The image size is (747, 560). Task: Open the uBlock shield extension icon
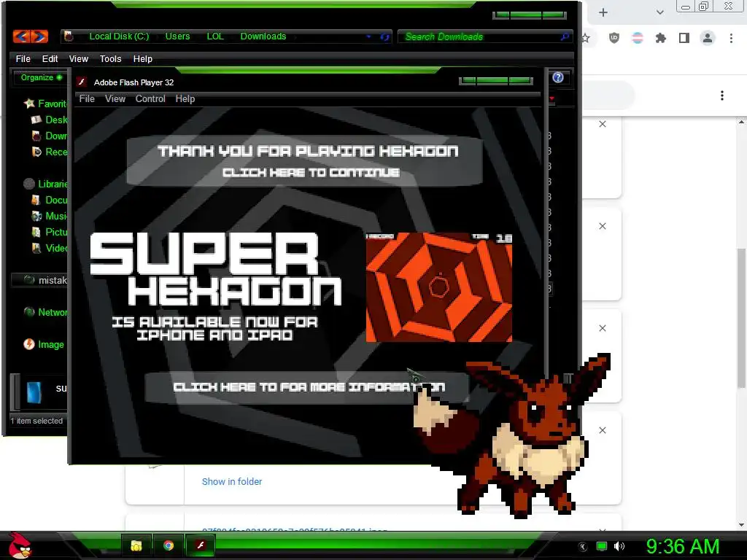coord(614,38)
